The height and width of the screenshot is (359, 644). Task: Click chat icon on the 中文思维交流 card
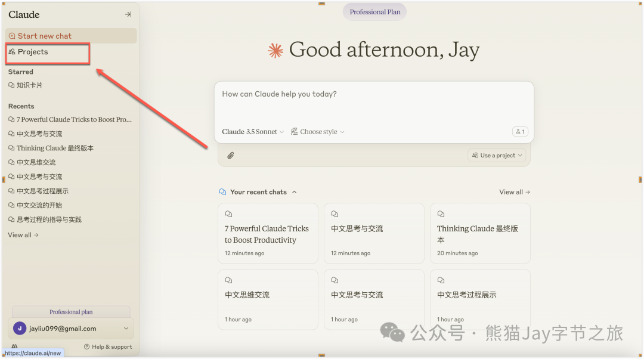(x=228, y=280)
